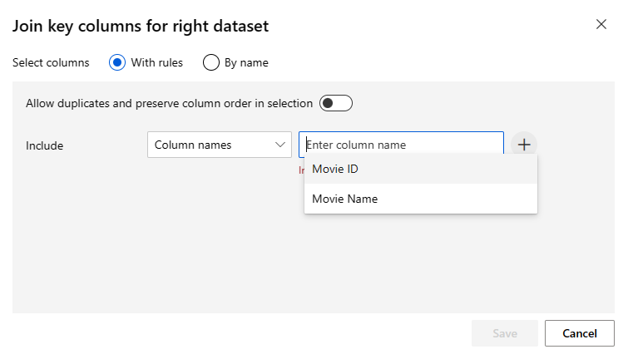Click the chevron arrow beside Column names
The height and width of the screenshot is (364, 628).
[279, 145]
